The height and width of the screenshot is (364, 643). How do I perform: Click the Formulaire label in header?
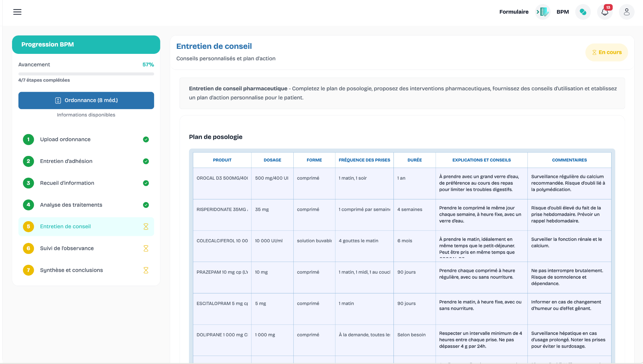[x=514, y=12]
